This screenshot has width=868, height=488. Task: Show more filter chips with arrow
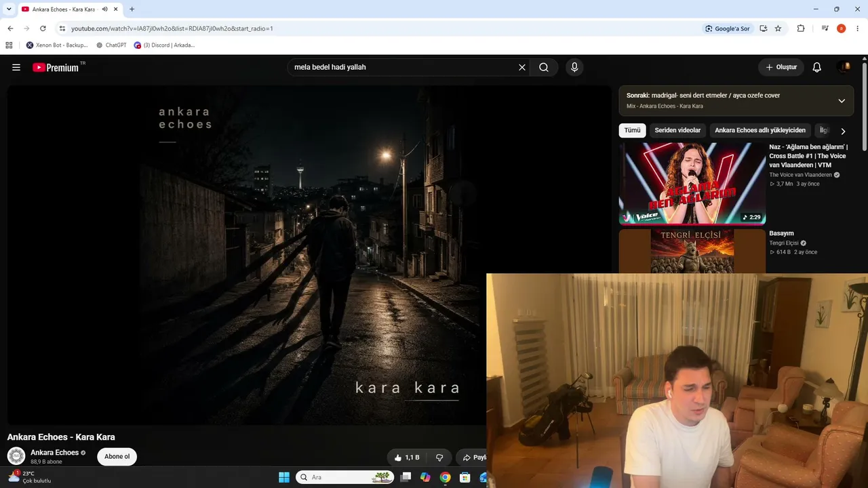click(843, 131)
